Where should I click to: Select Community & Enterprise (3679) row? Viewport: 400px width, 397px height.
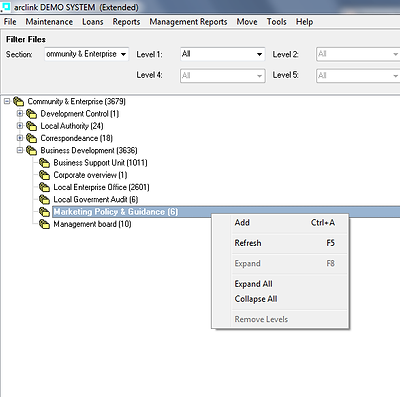[x=77, y=101]
